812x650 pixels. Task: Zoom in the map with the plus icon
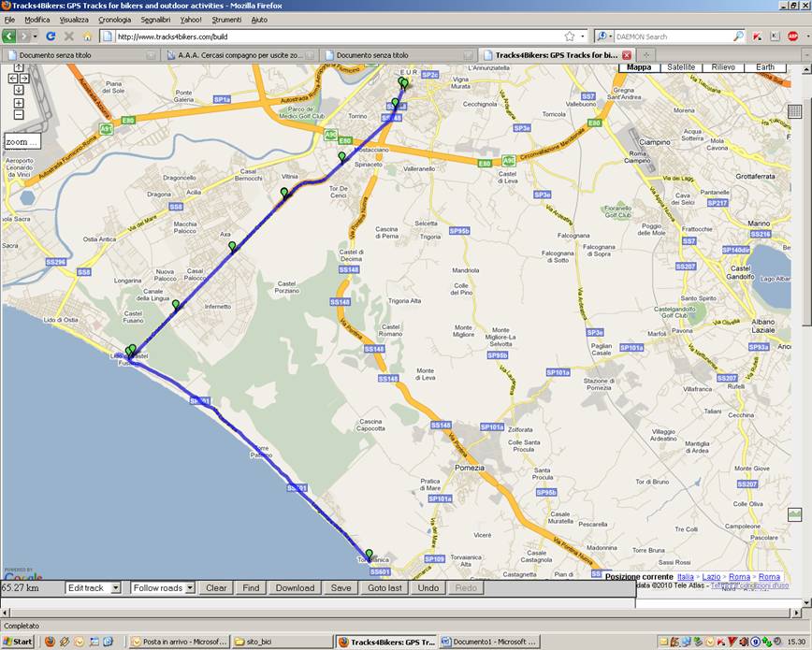tap(19, 103)
